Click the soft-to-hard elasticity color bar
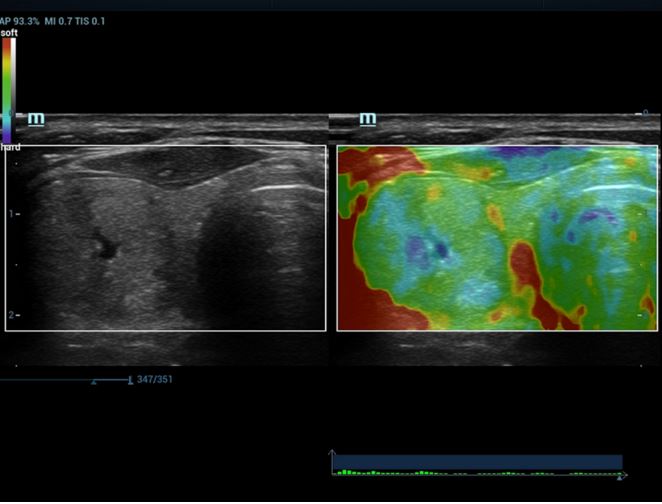Viewport: 662px width, 504px height. pos(8,90)
